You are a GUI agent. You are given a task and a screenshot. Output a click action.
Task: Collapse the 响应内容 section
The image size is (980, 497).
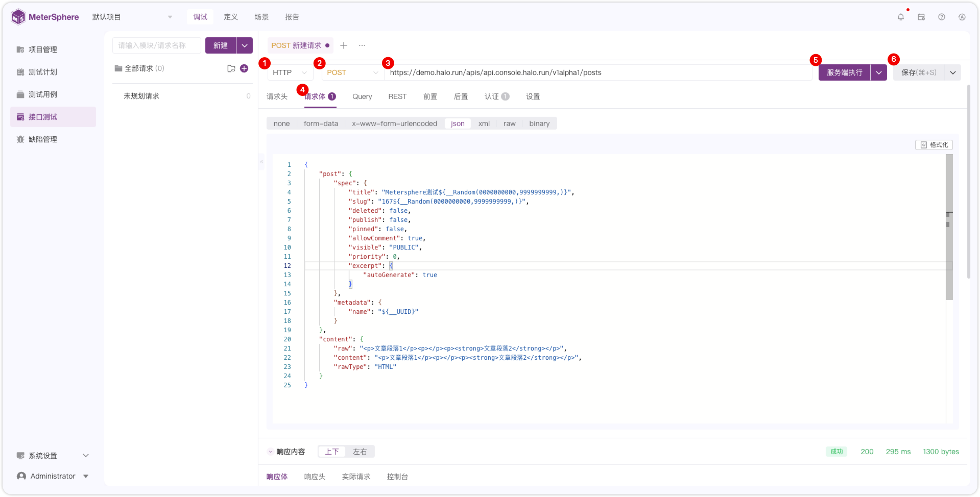[271, 452]
